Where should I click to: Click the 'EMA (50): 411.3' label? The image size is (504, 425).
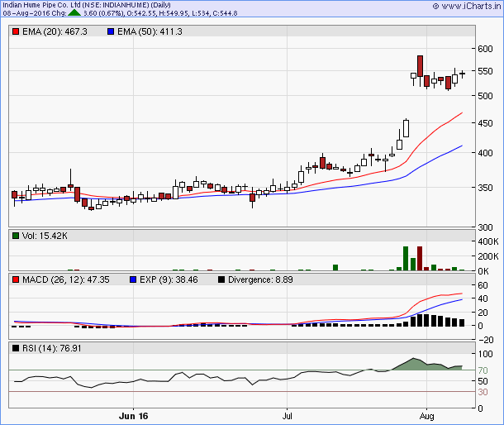pos(150,31)
